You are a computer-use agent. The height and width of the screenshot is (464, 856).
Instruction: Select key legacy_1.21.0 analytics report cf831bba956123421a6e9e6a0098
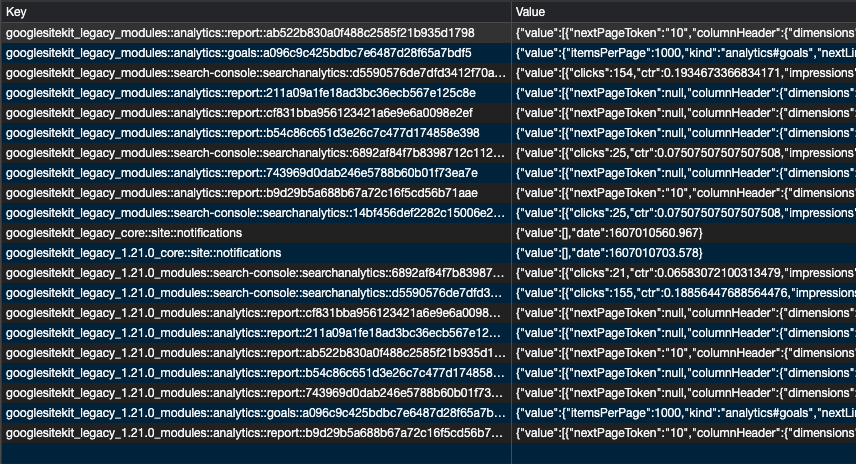pos(255,313)
